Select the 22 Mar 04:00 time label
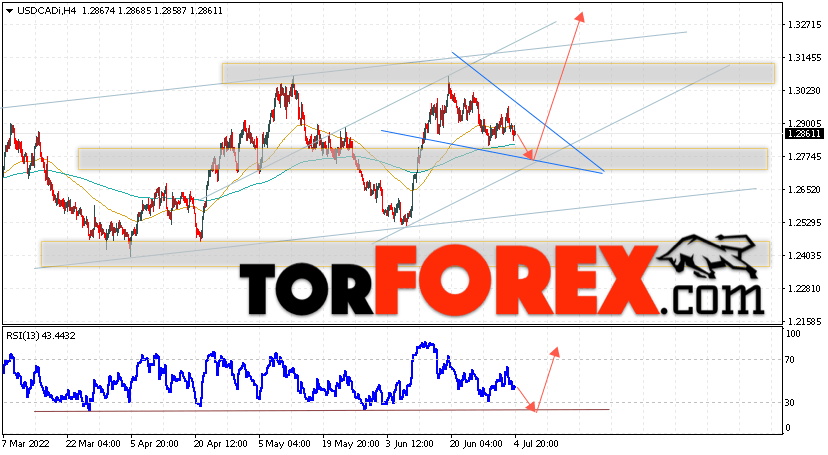This screenshot has height=455, width=828. pos(92,443)
